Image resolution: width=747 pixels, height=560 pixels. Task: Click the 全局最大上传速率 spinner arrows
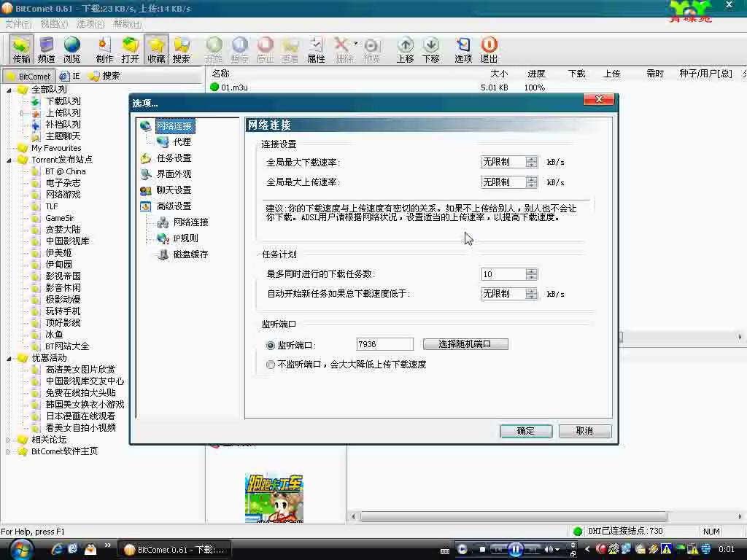pos(531,182)
